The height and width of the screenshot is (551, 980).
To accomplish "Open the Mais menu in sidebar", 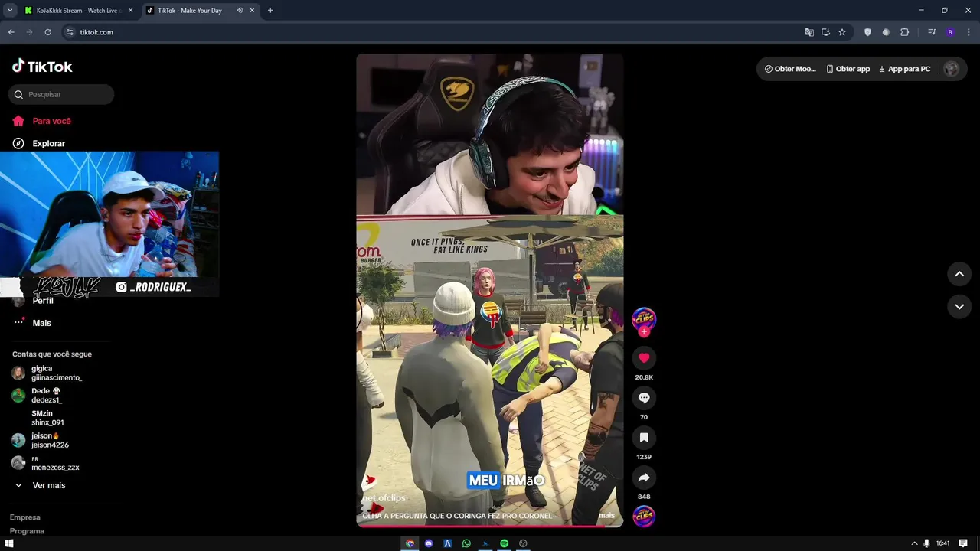I will pyautogui.click(x=32, y=323).
